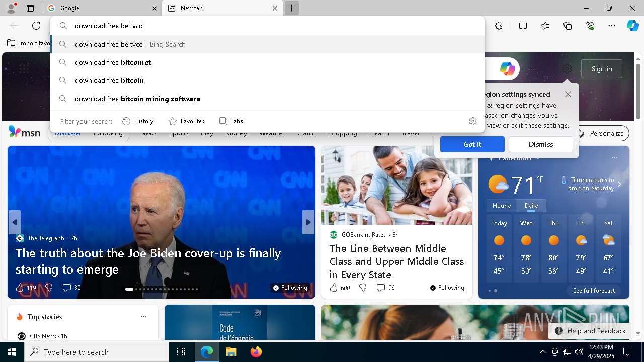The image size is (644, 362).
Task: Refresh the page with reload icon
Action: click(36, 26)
